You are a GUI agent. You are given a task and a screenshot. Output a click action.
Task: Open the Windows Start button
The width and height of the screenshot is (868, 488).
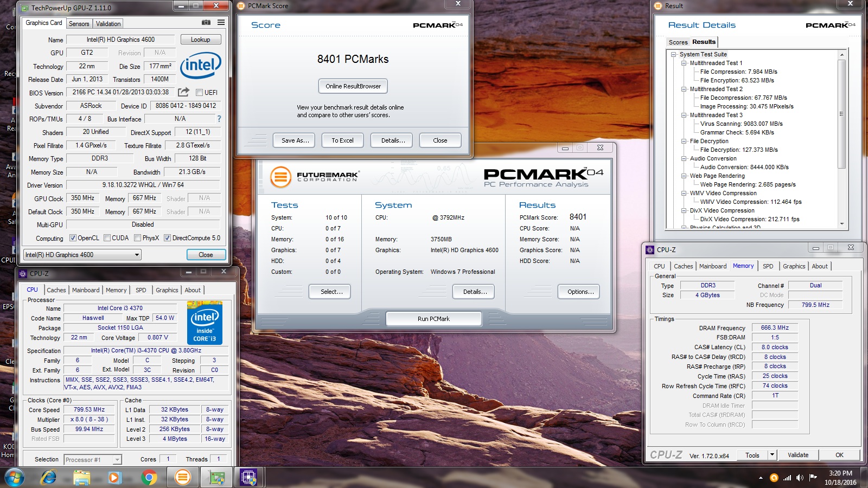pos(15,478)
